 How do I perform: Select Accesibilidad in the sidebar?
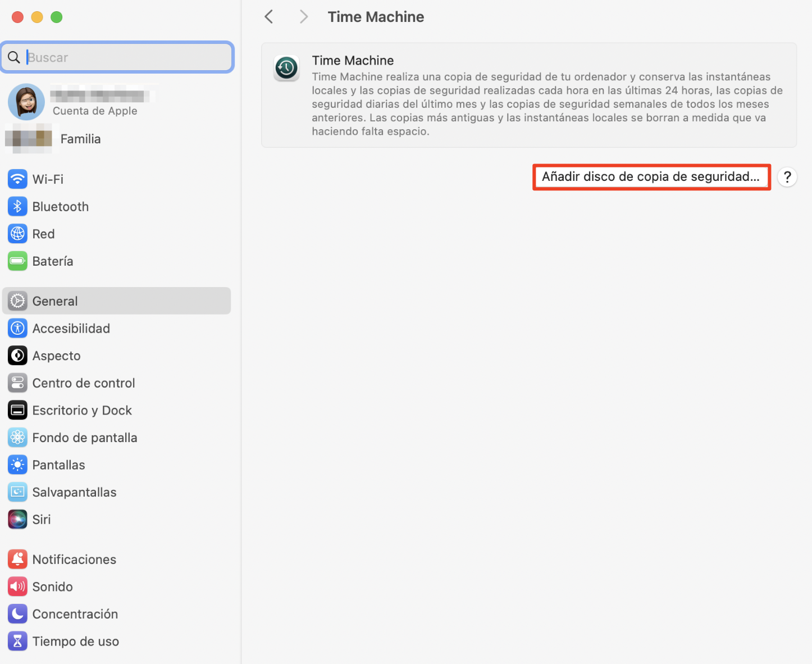(117, 328)
